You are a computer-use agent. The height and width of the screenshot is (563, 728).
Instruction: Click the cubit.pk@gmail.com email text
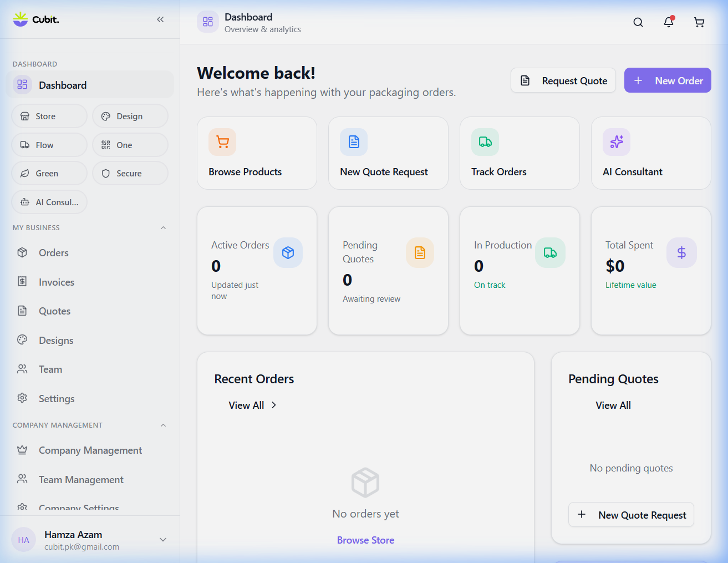tap(82, 547)
